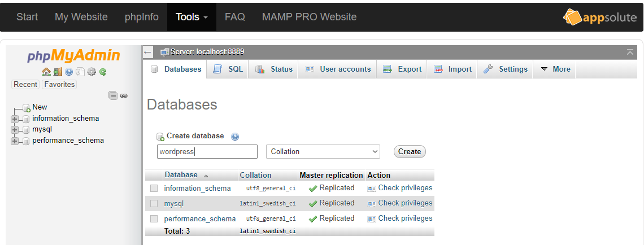
Task: Open Start in top navigation bar
Action: click(x=27, y=17)
